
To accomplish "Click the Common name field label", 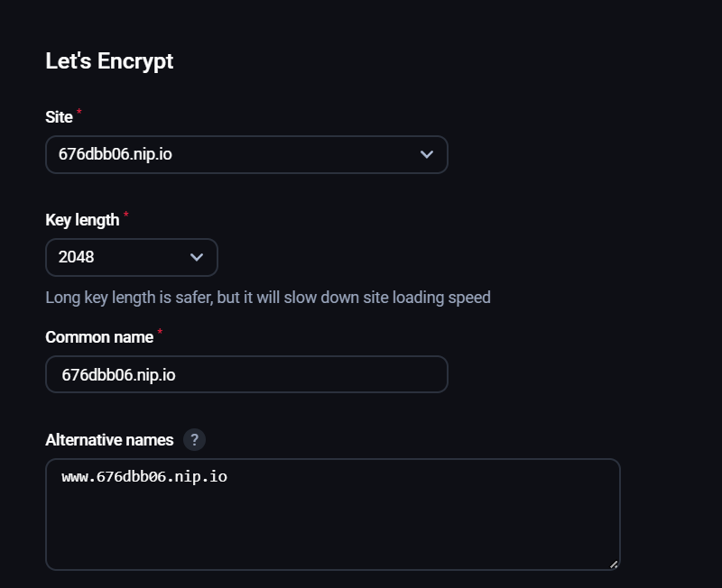I will pos(99,337).
